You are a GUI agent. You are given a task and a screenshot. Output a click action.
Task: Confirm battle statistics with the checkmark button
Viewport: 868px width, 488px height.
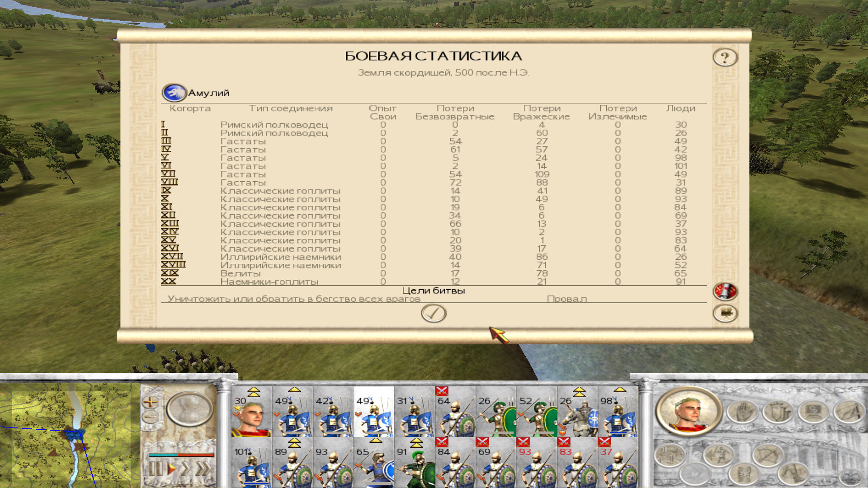click(x=434, y=313)
